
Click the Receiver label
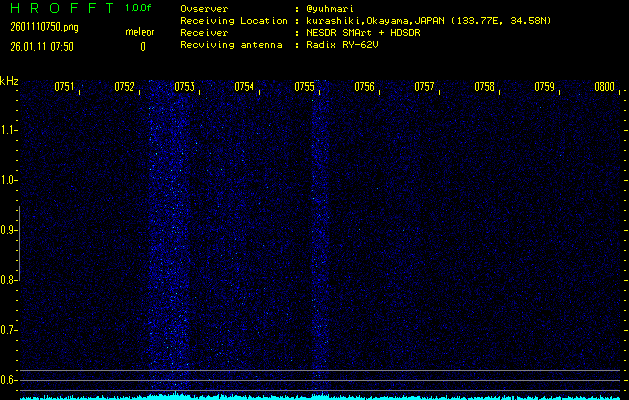click(x=204, y=32)
